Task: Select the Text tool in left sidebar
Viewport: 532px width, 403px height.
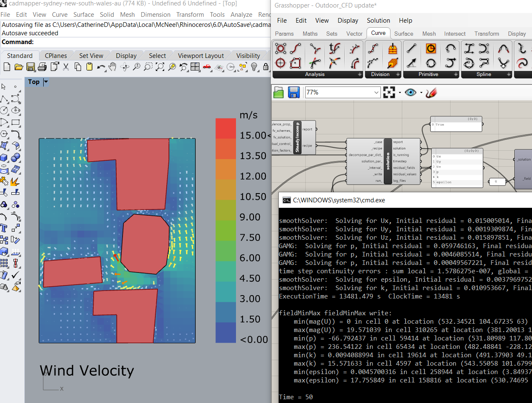Action: point(4,228)
